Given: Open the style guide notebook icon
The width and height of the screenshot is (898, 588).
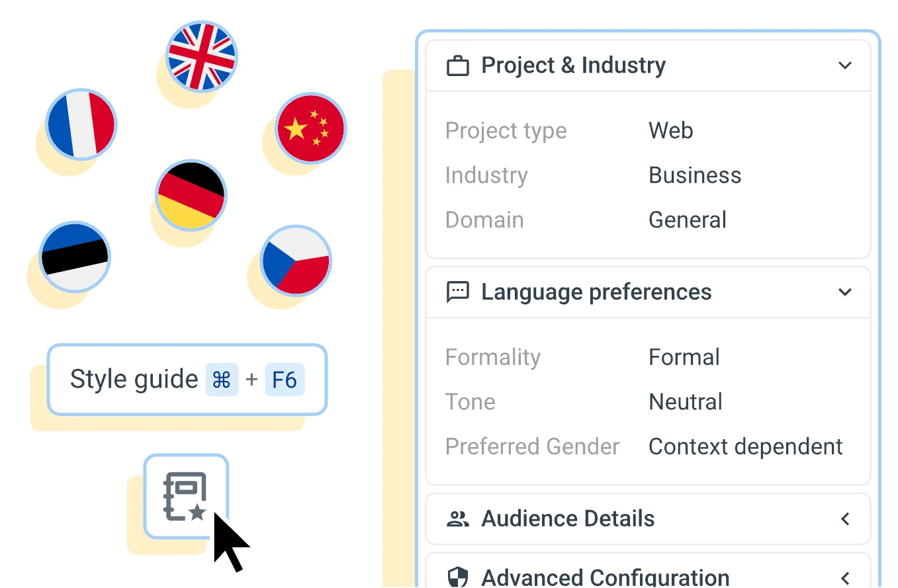Looking at the screenshot, I should tap(186, 496).
